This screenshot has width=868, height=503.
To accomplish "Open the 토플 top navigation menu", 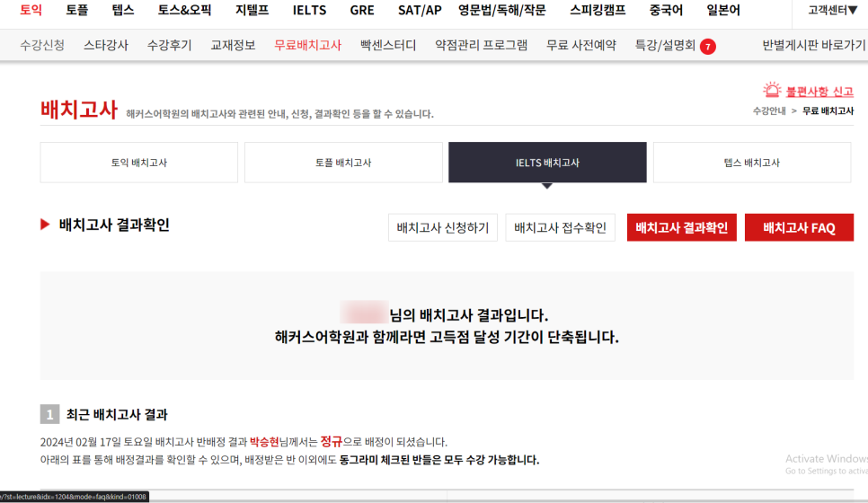I will point(77,10).
